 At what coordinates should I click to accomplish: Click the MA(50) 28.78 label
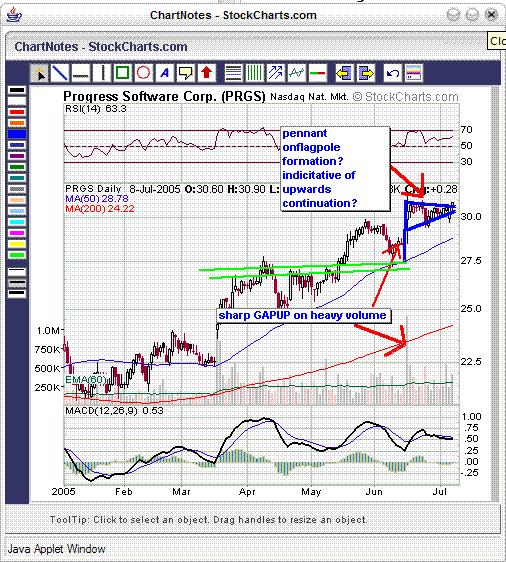pos(97,199)
